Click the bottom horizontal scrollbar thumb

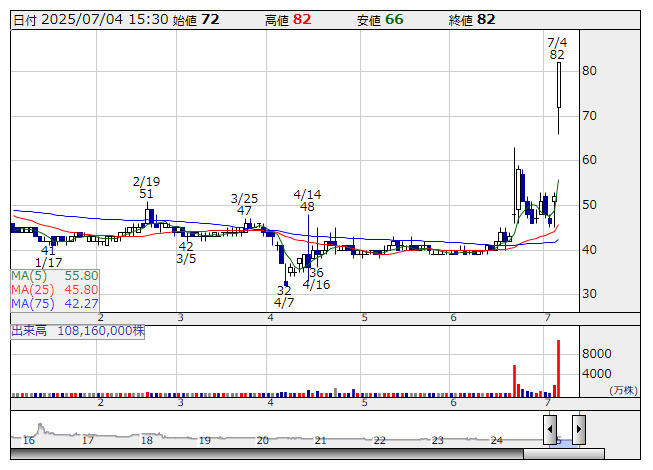[x=563, y=454]
